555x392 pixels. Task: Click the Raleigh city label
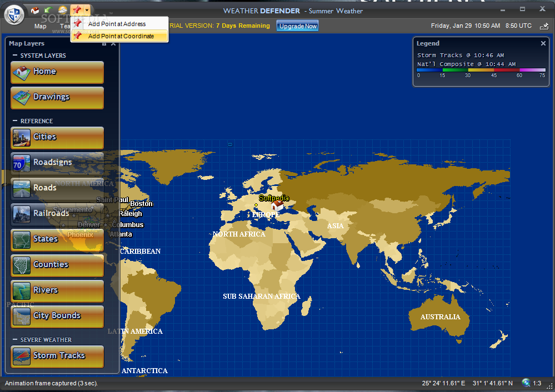(131, 213)
